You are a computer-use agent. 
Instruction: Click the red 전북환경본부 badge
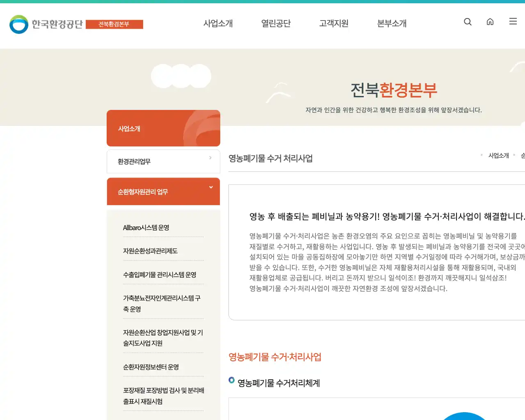click(x=114, y=24)
